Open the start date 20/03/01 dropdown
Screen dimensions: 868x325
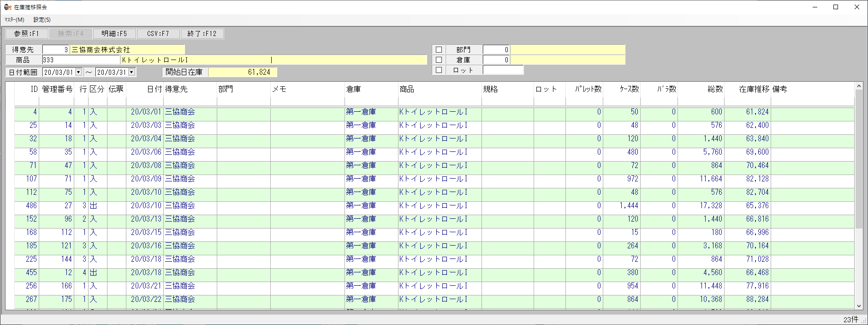[78, 72]
